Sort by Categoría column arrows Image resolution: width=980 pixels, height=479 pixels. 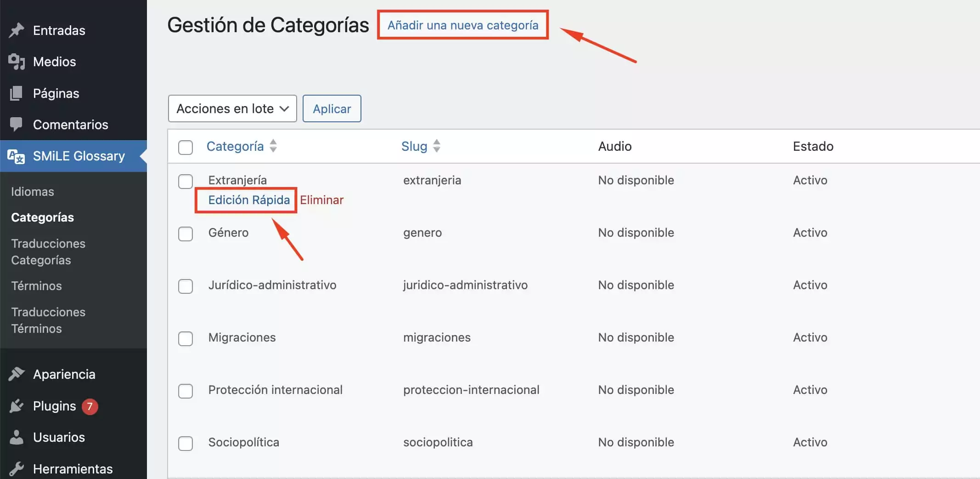[273, 146]
